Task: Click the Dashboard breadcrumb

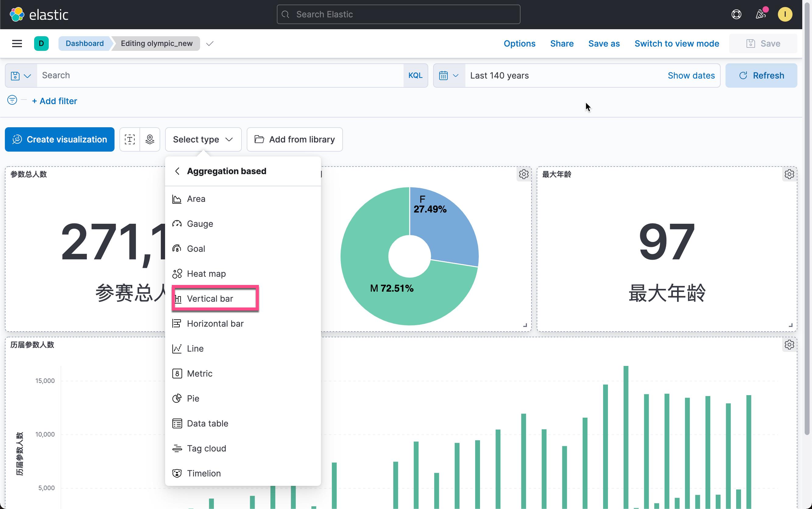Action: (x=85, y=44)
